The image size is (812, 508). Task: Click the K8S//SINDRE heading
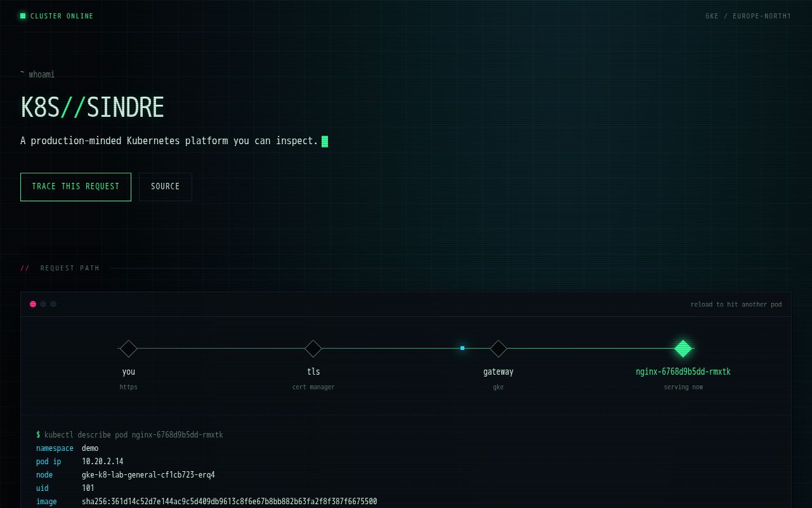pyautogui.click(x=93, y=107)
